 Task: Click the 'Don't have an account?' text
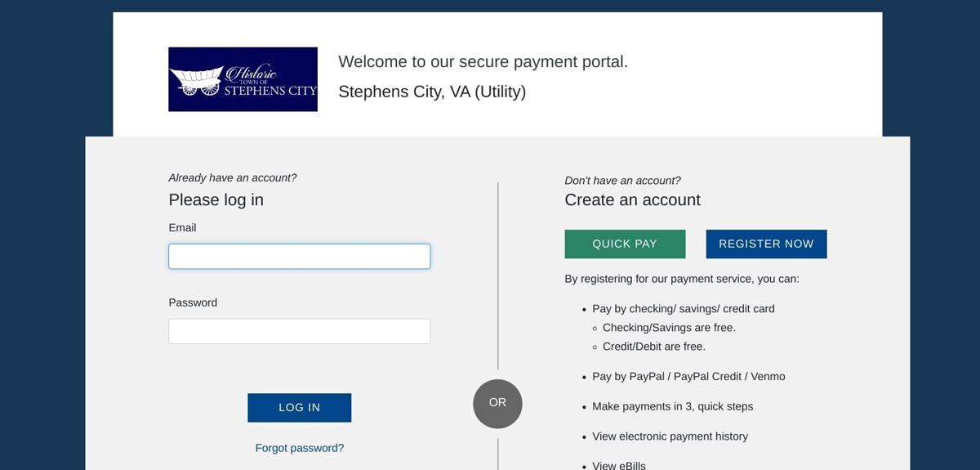coord(622,181)
